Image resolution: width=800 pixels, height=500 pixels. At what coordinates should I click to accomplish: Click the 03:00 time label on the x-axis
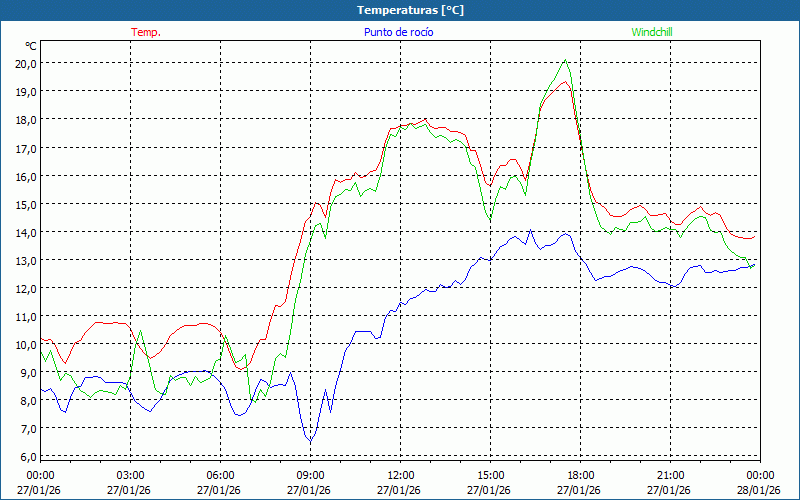[x=130, y=475]
